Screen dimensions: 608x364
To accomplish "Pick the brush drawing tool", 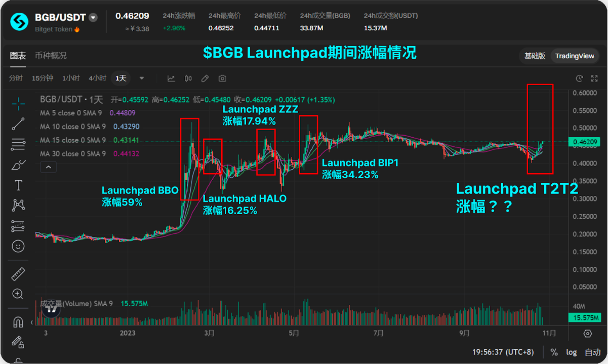I will [x=18, y=165].
